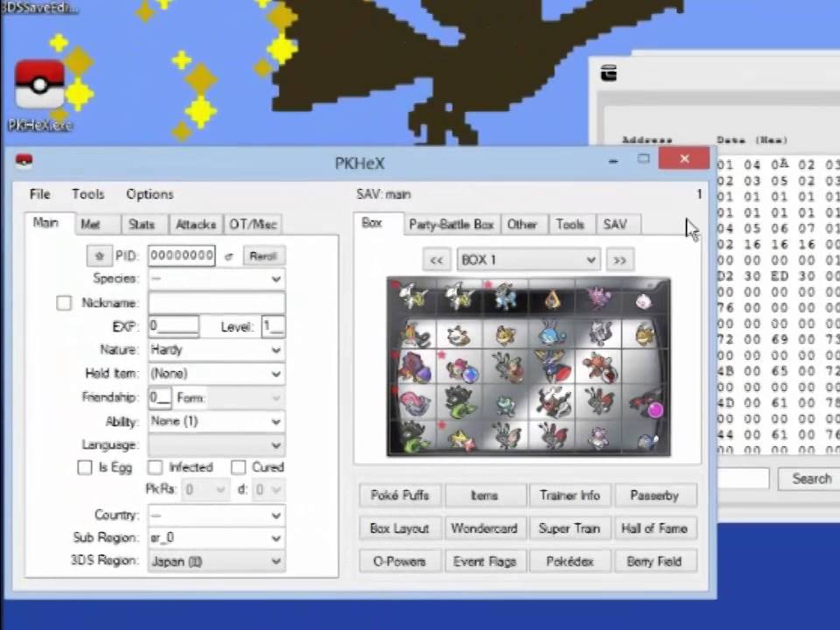
Task: Select the purple Nidoking-like sprite in top row
Action: (598, 297)
